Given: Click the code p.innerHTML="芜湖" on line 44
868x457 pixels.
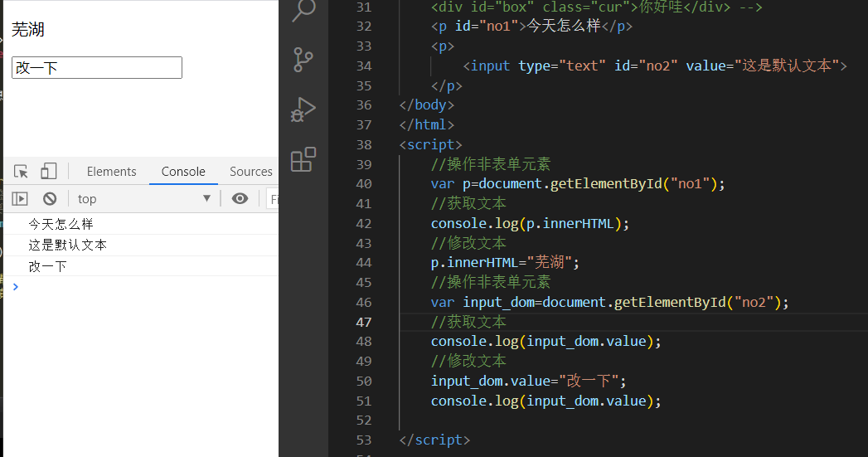Looking at the screenshot, I should [x=506, y=263].
